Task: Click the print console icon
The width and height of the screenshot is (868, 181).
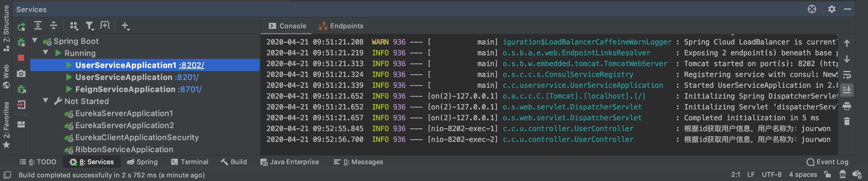Action: click(847, 106)
